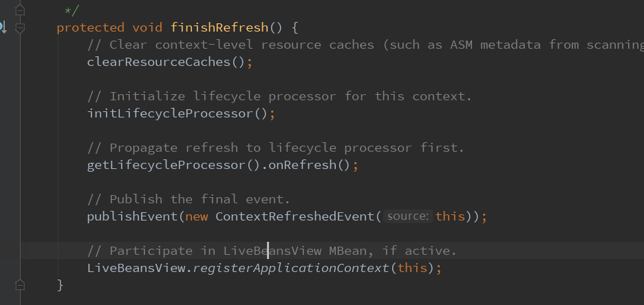This screenshot has height=305, width=644.
Task: Click the 'Initialize lifecycle processor' comment line
Action: coord(279,96)
